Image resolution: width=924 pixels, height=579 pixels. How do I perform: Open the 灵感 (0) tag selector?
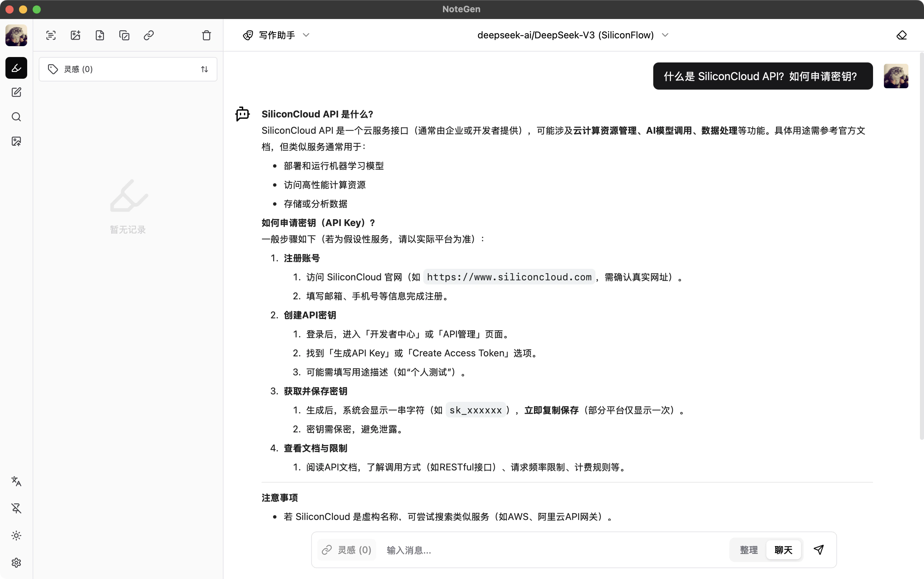click(128, 69)
